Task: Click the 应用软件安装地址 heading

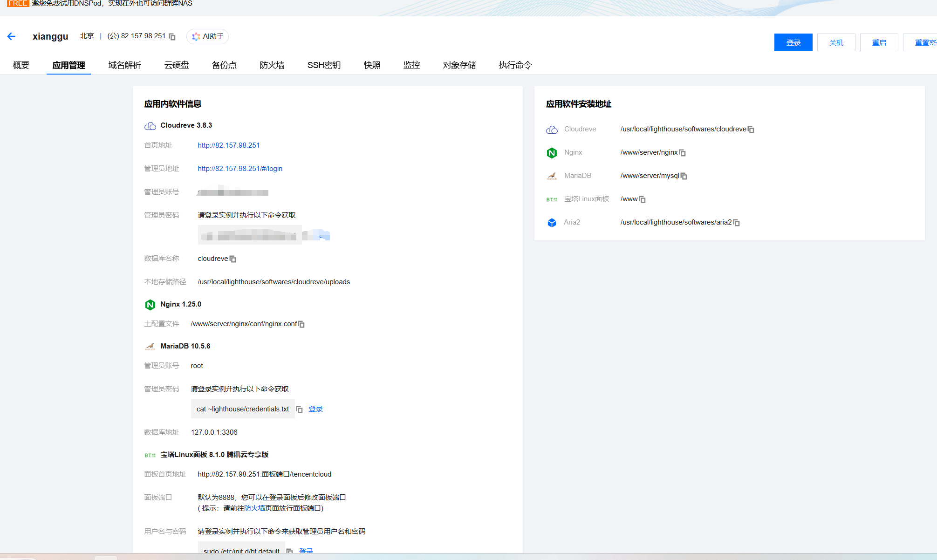Action: pyautogui.click(x=579, y=104)
